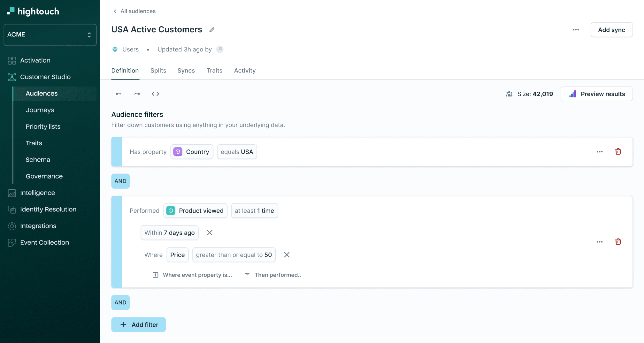Click the Hightouch logo in the sidebar
Screen dimensions: 644x343
coord(33,11)
